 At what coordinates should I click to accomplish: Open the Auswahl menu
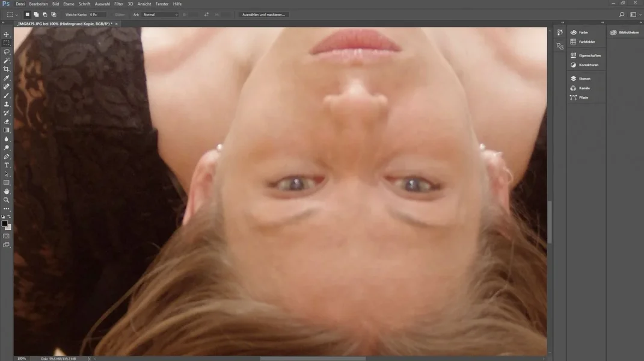(x=102, y=4)
